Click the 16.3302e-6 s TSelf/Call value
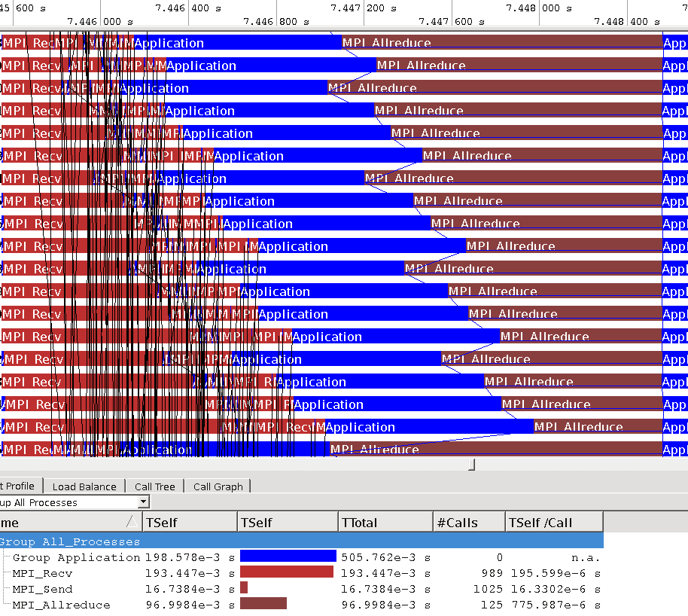The height and width of the screenshot is (616, 688). (x=556, y=589)
